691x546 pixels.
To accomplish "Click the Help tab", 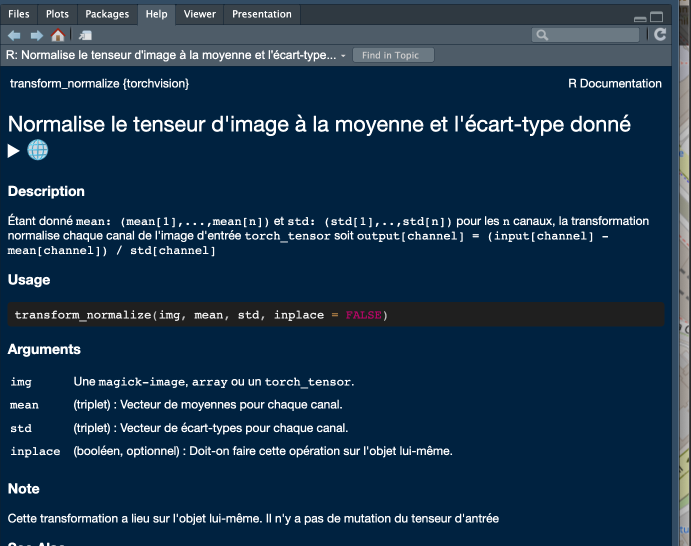I will [x=156, y=14].
